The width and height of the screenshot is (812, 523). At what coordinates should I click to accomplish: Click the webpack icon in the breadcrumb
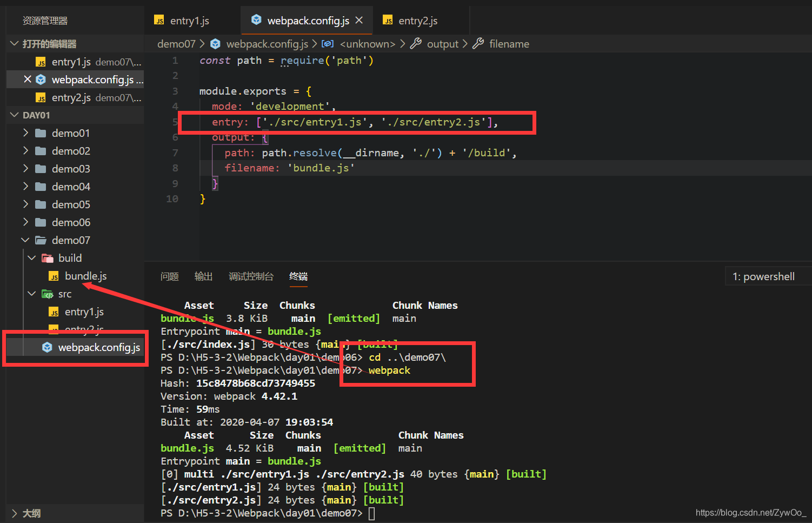(x=215, y=44)
